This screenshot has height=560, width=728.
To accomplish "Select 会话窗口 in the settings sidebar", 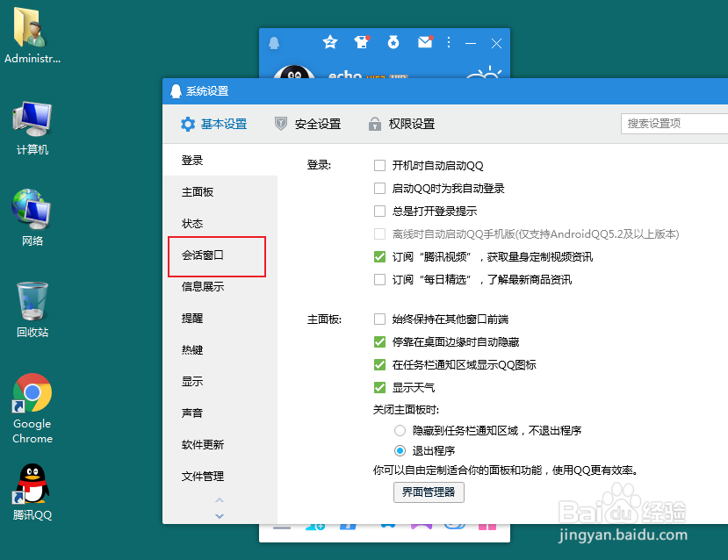I will (220, 255).
